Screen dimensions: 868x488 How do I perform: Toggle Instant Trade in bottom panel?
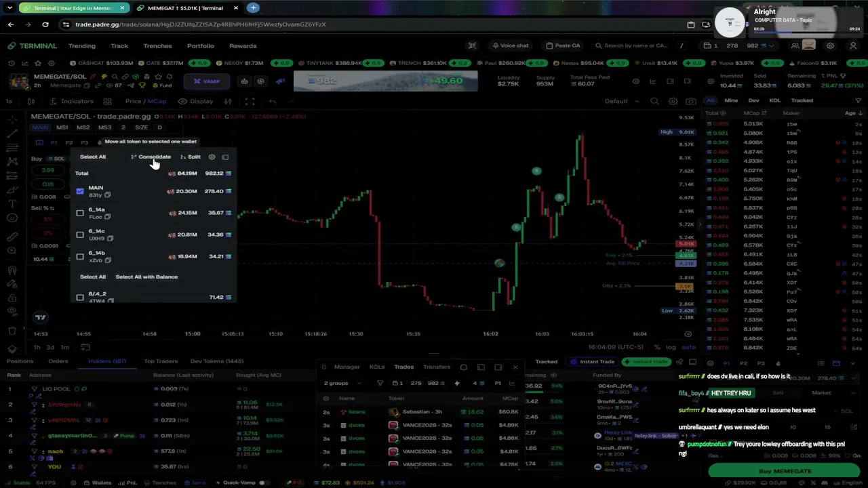click(592, 361)
